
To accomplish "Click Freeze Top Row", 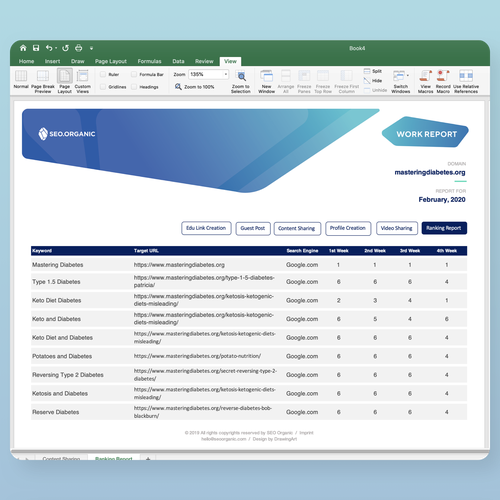I will (x=323, y=81).
